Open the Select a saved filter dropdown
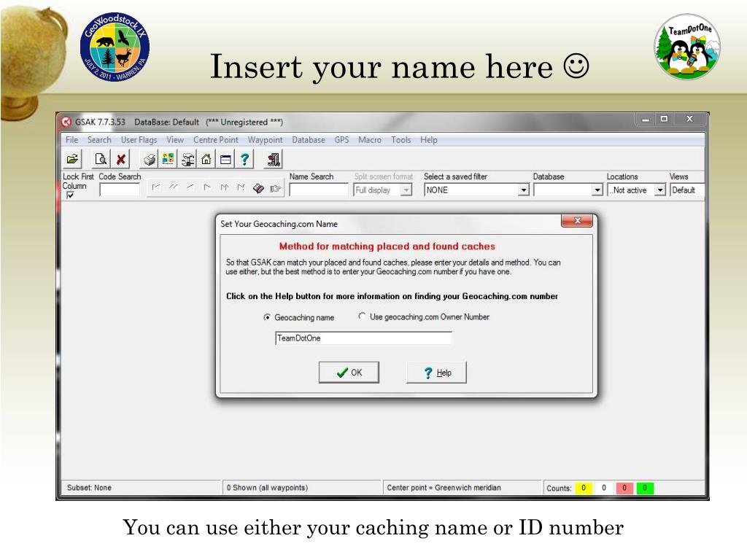This screenshot has height=560, width=747. pos(524,190)
